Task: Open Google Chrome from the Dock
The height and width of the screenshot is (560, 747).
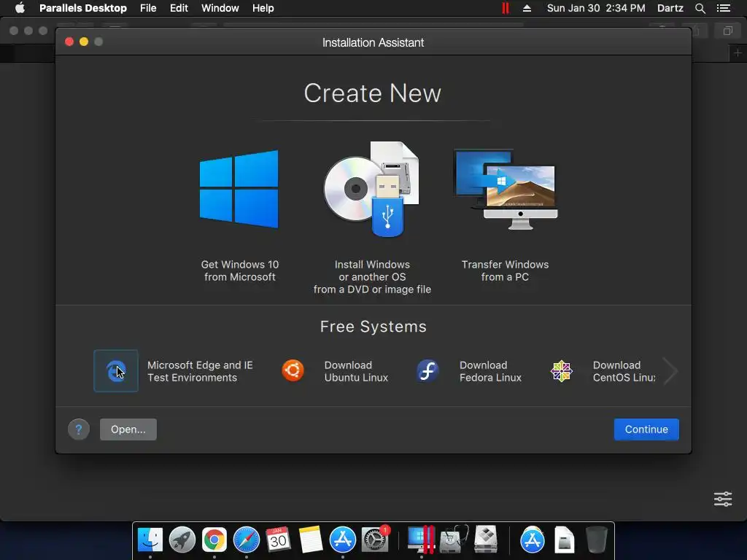Action: click(214, 540)
